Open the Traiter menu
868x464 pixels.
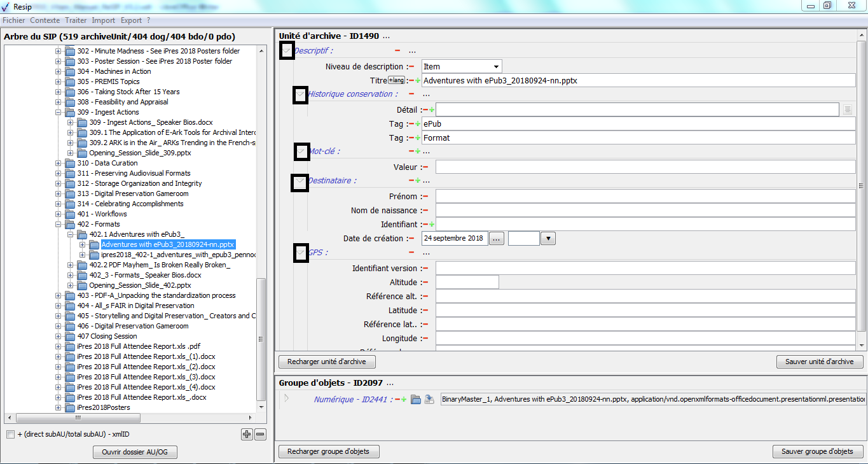(x=76, y=20)
